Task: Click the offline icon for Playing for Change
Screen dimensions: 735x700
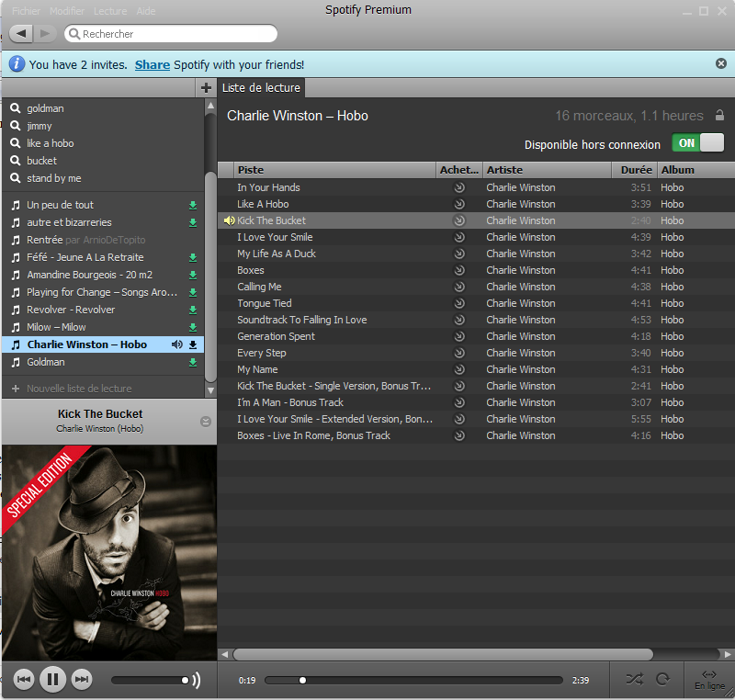Action: 193,292
